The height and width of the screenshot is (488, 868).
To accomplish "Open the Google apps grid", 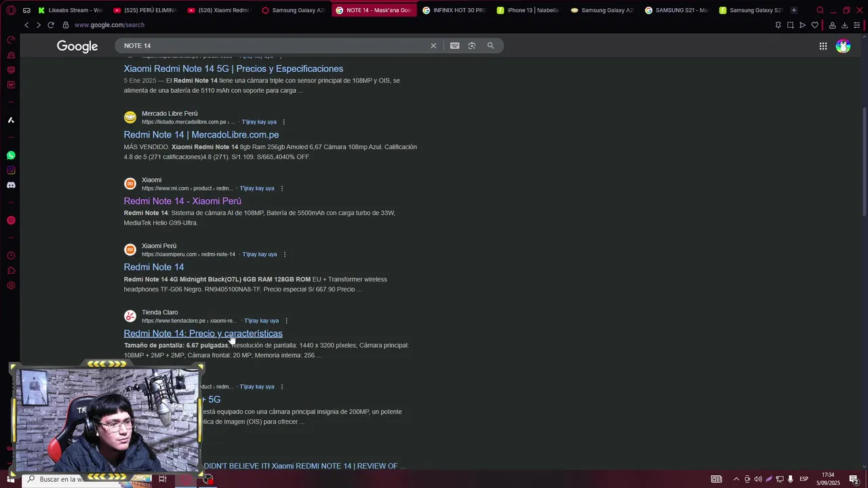I will click(x=823, y=46).
